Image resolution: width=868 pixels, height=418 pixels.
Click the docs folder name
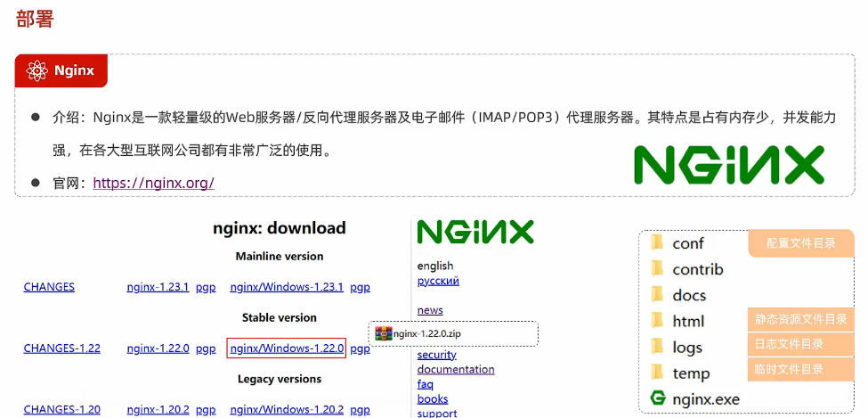(689, 296)
